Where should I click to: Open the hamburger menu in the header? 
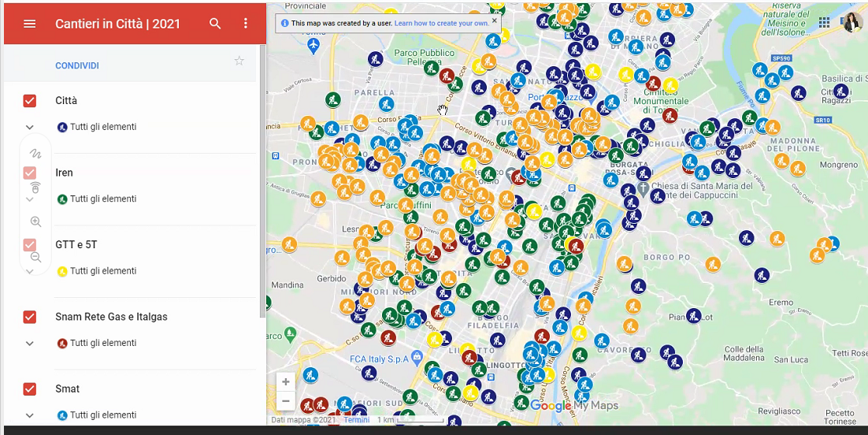click(x=30, y=24)
